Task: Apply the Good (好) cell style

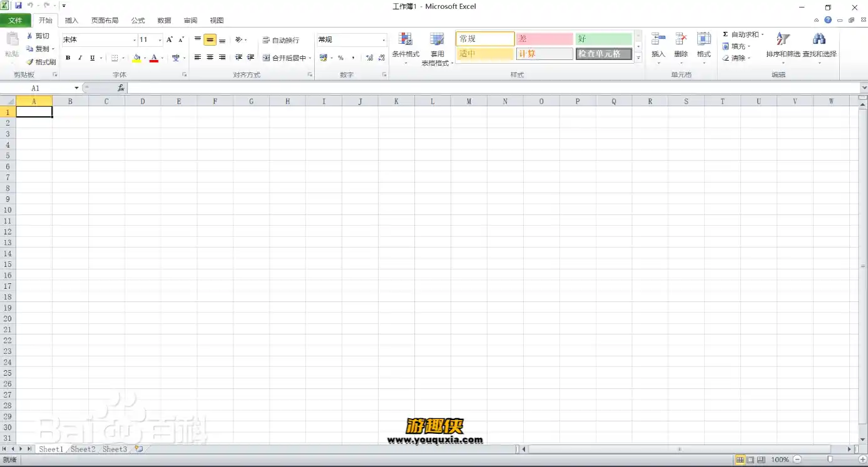Action: pyautogui.click(x=604, y=39)
